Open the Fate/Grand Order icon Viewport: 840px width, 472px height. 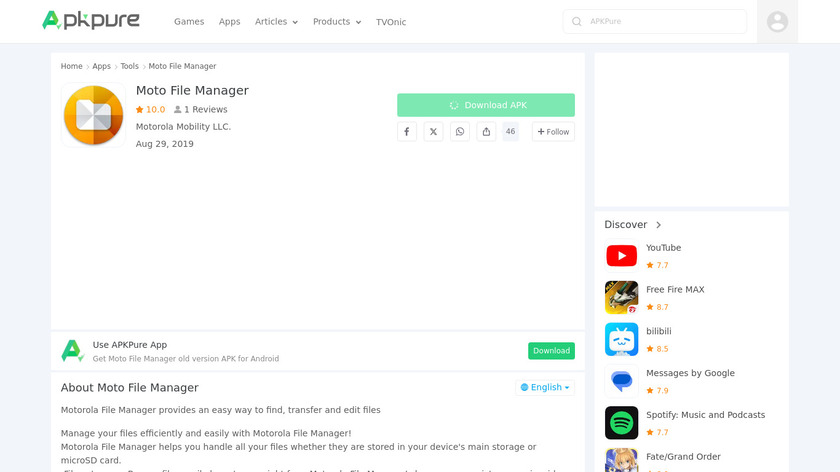(x=621, y=460)
